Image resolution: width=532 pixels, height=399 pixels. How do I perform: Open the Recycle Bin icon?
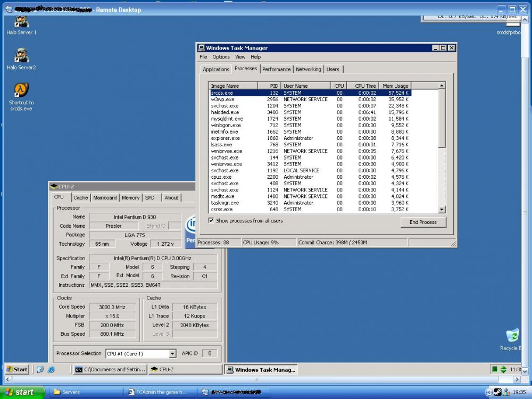(x=512, y=336)
